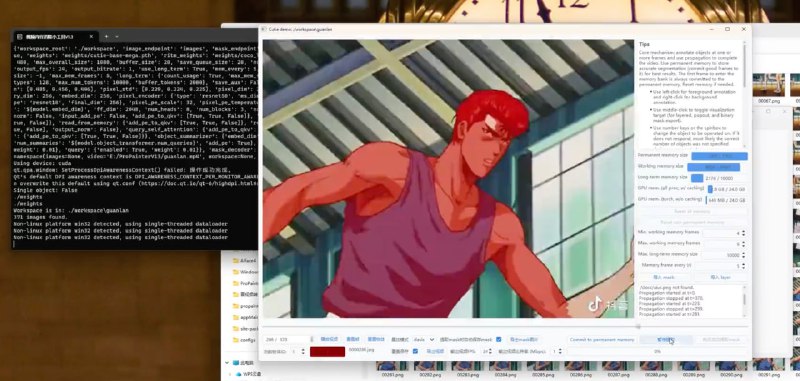This screenshot has height=381, width=800.
Task: Click the Long-term memory size gauge
Action: pyautogui.click(x=719, y=178)
